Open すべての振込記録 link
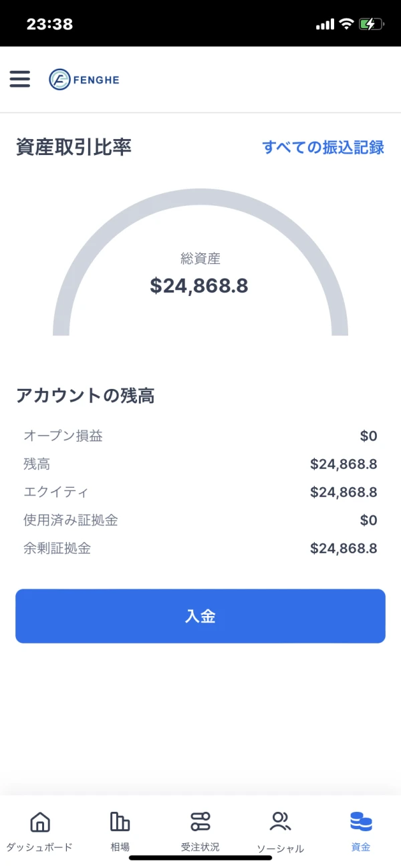The image size is (401, 868). click(x=323, y=147)
